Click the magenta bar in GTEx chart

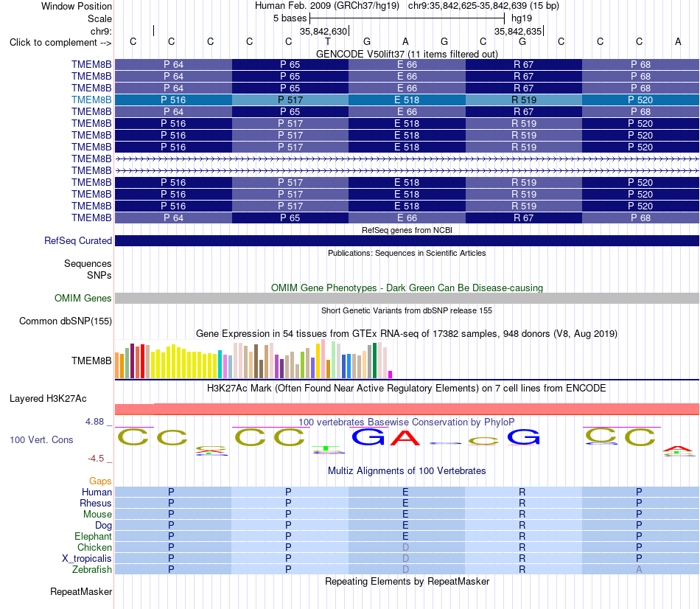click(x=391, y=375)
